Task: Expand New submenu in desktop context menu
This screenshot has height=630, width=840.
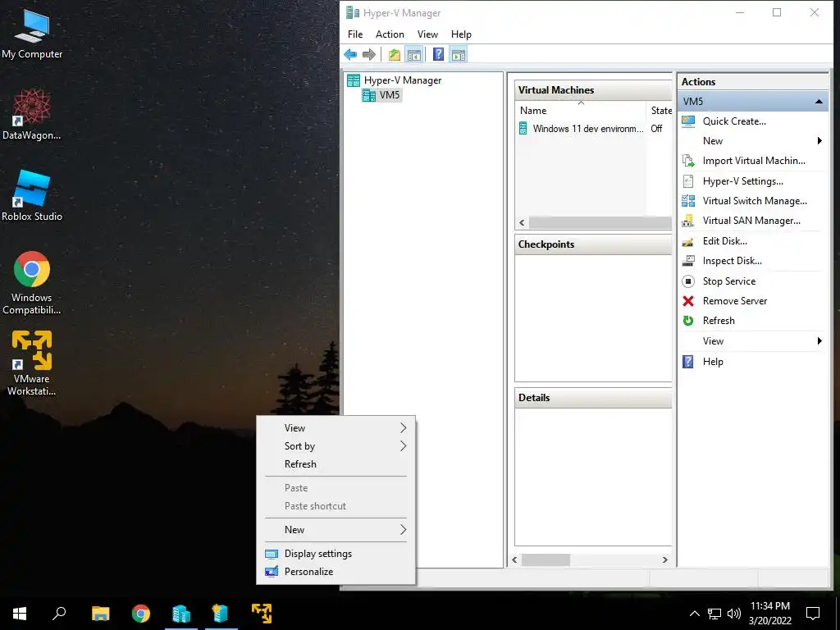Action: point(336,530)
